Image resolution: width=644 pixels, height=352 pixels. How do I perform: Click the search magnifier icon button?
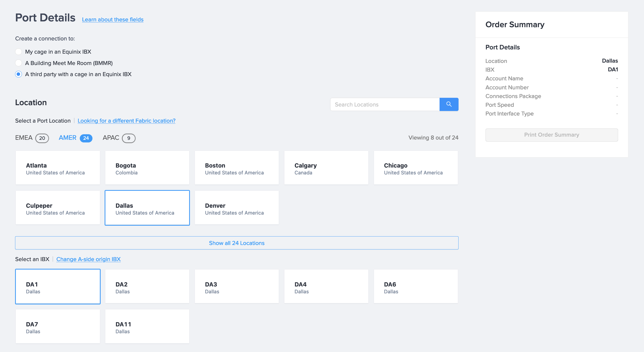coord(449,104)
